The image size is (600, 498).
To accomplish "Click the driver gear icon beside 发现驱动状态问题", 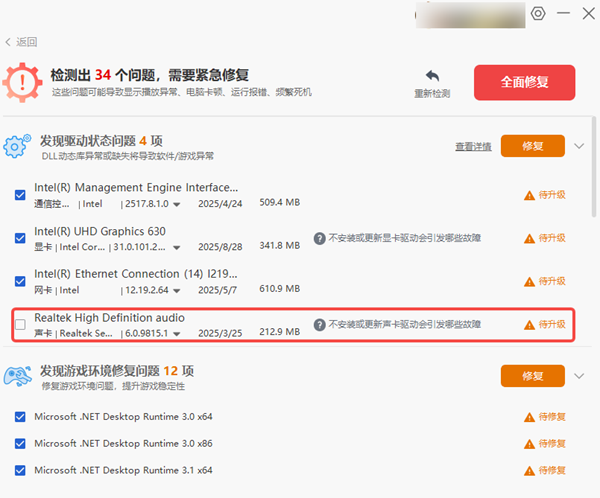I will (x=17, y=147).
